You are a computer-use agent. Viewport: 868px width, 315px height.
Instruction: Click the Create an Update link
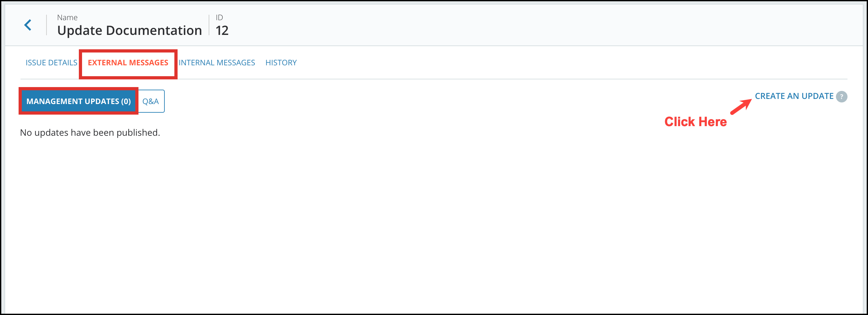(794, 96)
